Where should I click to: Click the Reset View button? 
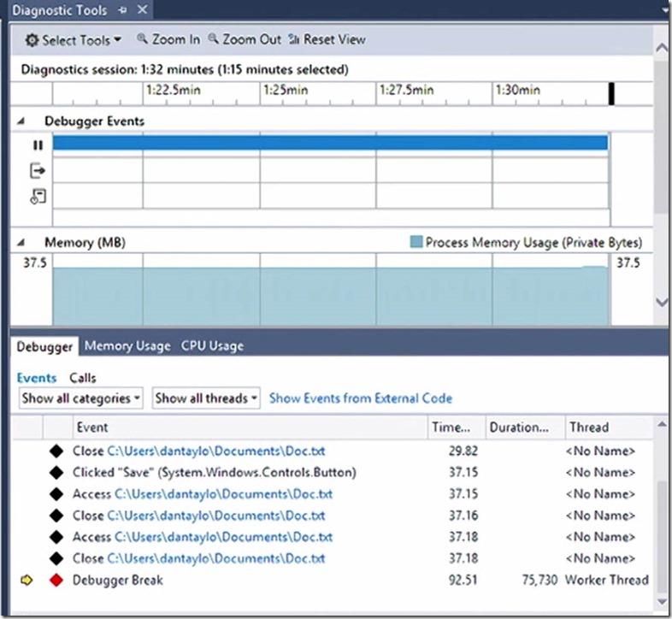[x=327, y=39]
